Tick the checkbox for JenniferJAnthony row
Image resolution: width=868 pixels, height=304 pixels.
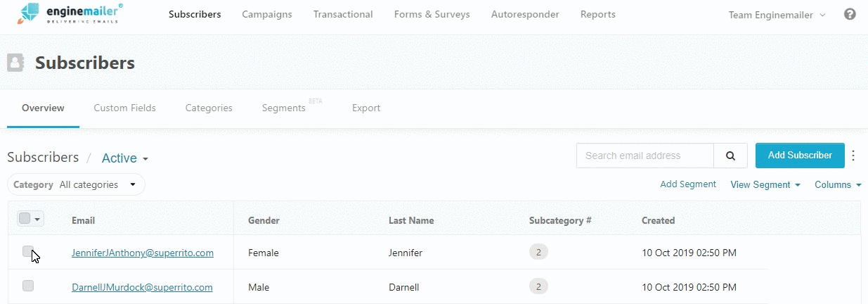28,252
